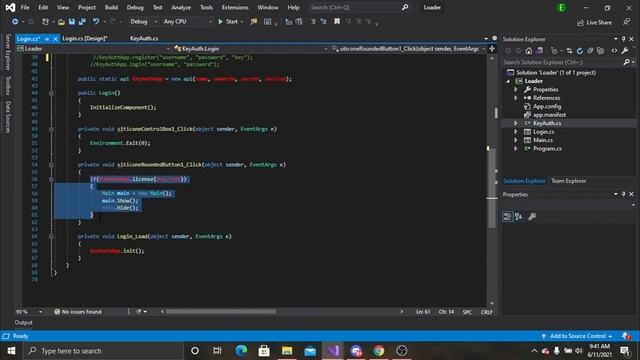Refresh the Solution Explorer with the circular arrow

coord(580,51)
